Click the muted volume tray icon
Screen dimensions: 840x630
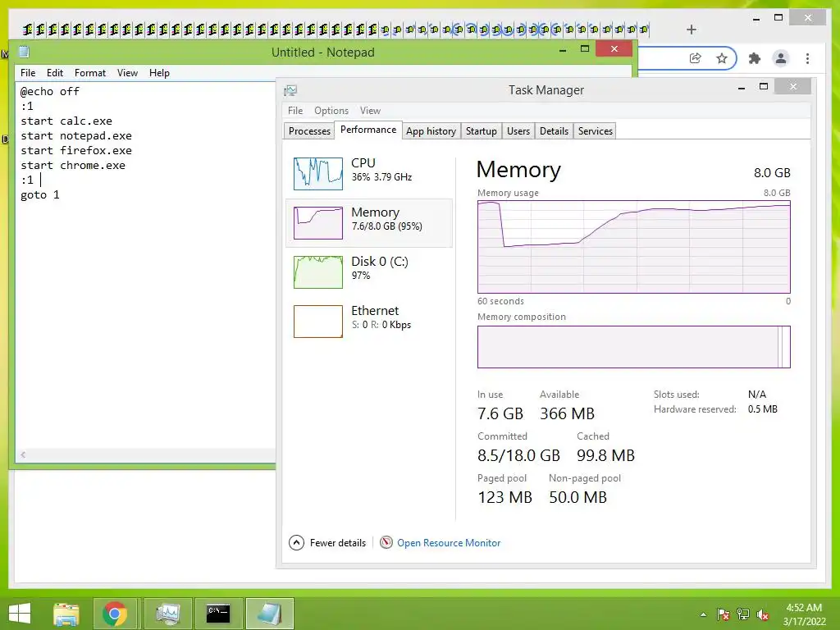click(x=763, y=614)
